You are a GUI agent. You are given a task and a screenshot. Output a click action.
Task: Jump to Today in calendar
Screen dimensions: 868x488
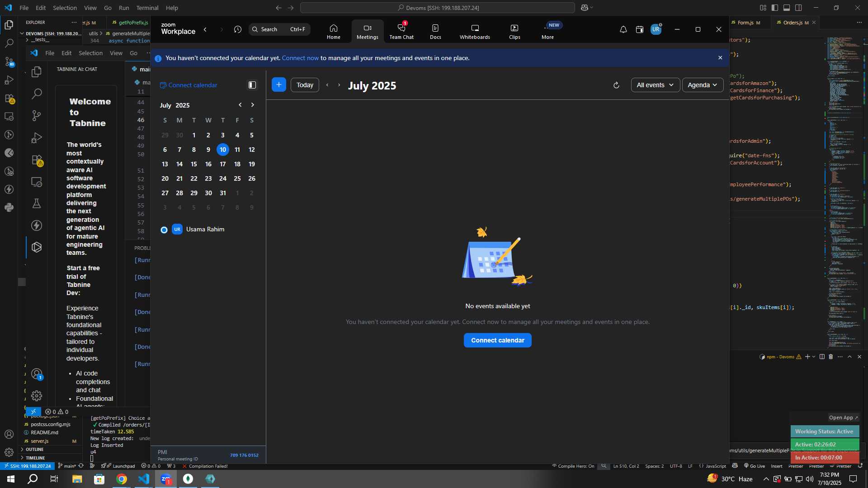(x=305, y=85)
